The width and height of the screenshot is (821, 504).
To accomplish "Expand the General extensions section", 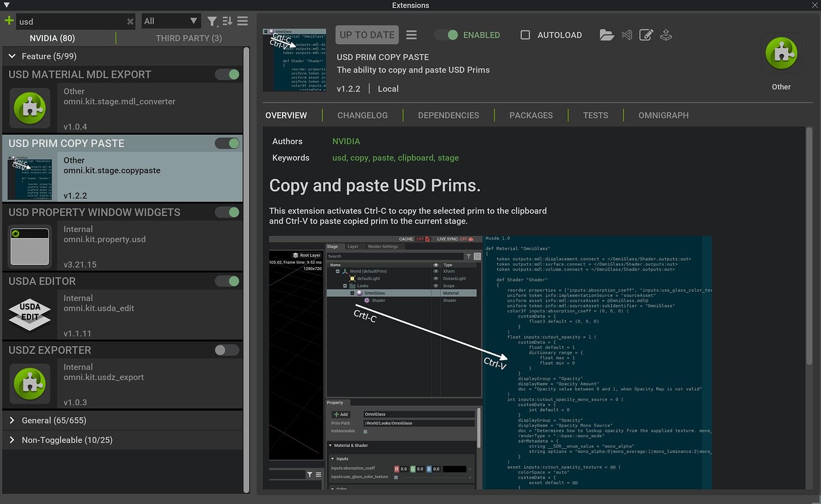I will click(x=11, y=420).
